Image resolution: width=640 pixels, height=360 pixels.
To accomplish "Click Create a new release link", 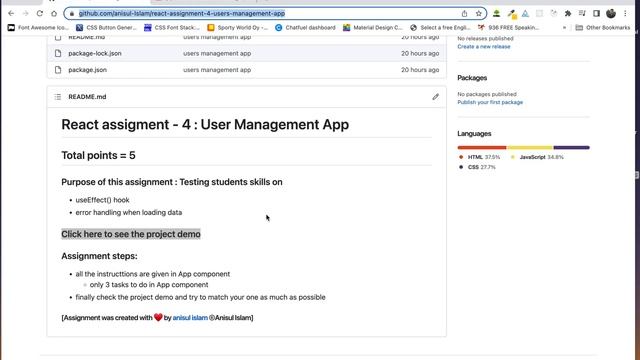I will (484, 47).
